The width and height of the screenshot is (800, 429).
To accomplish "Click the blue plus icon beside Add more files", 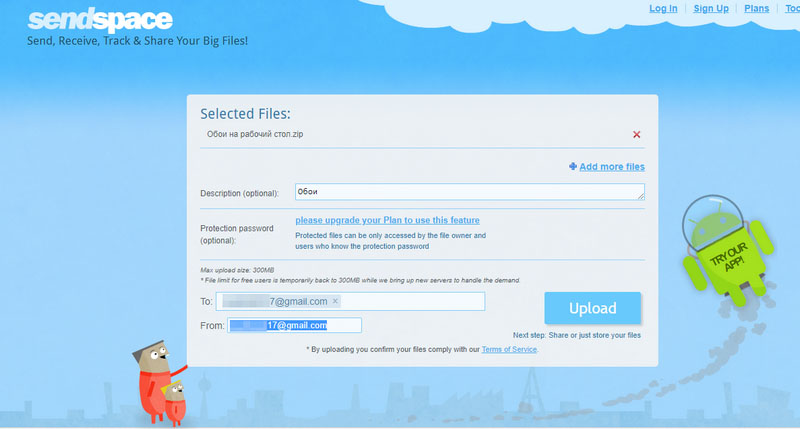I will (x=573, y=166).
